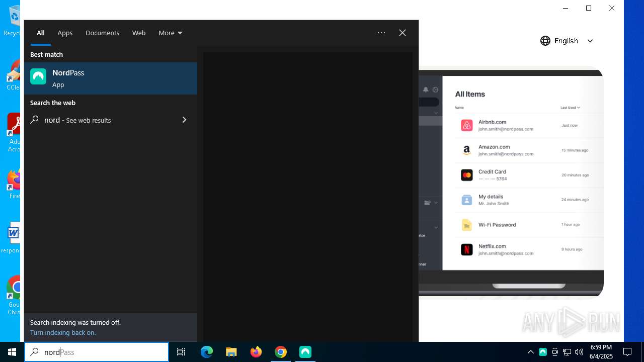Click the security tray icon beside NordPass
The height and width of the screenshot is (362, 644).
pyautogui.click(x=555, y=352)
